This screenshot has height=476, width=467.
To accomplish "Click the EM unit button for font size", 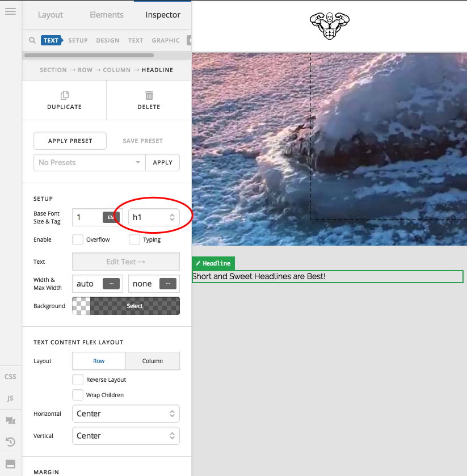I will click(111, 217).
